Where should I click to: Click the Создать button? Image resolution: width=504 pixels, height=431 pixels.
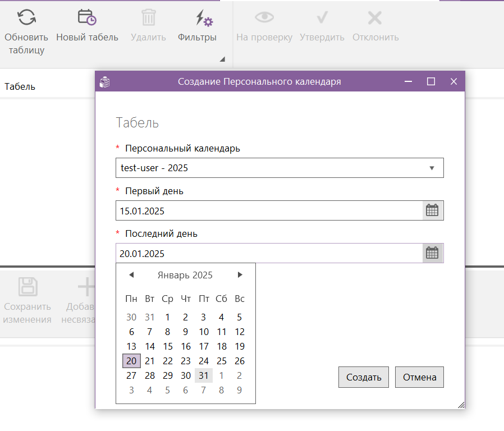(364, 377)
